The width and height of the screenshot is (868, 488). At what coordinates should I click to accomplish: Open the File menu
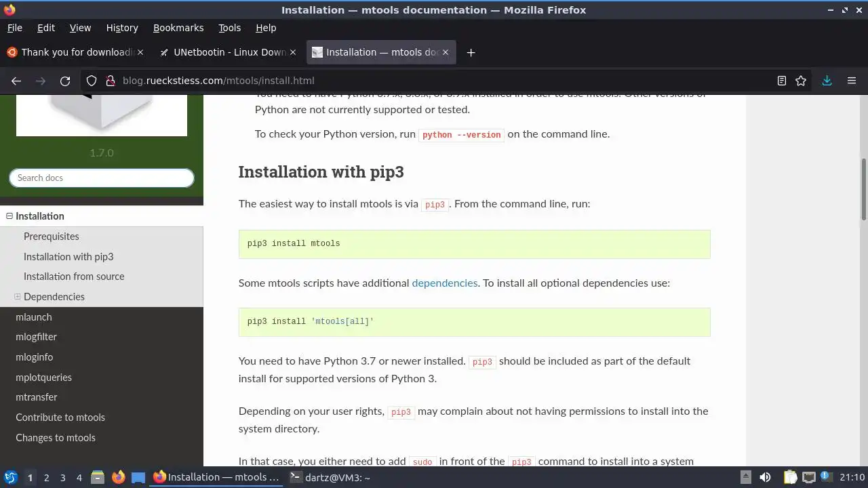14,28
